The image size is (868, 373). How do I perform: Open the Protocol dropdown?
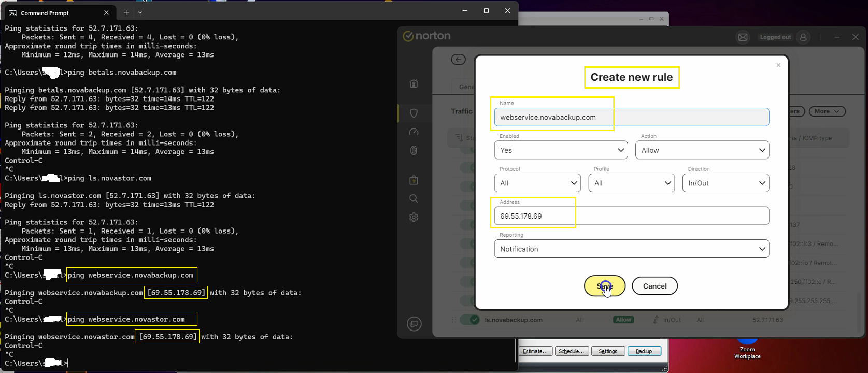coord(538,183)
